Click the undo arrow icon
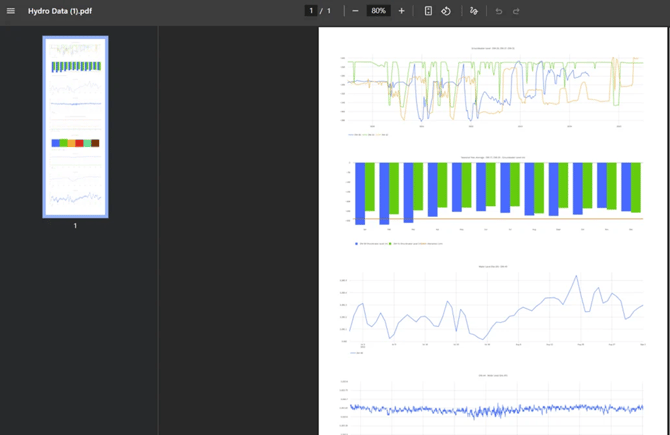 (x=499, y=11)
